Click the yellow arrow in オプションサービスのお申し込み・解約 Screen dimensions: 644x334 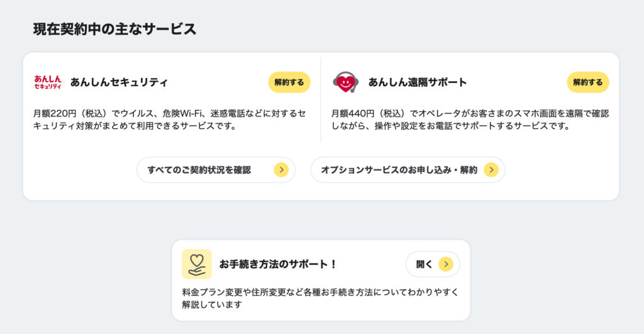(491, 170)
